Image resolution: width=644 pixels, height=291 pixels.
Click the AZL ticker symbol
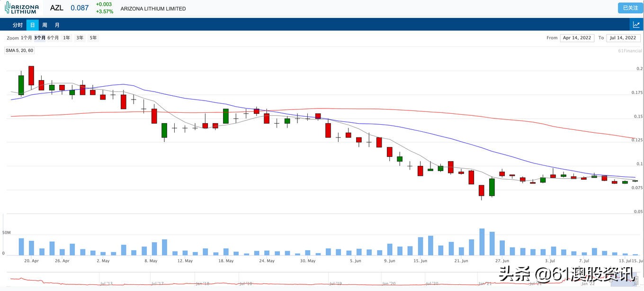tap(57, 8)
